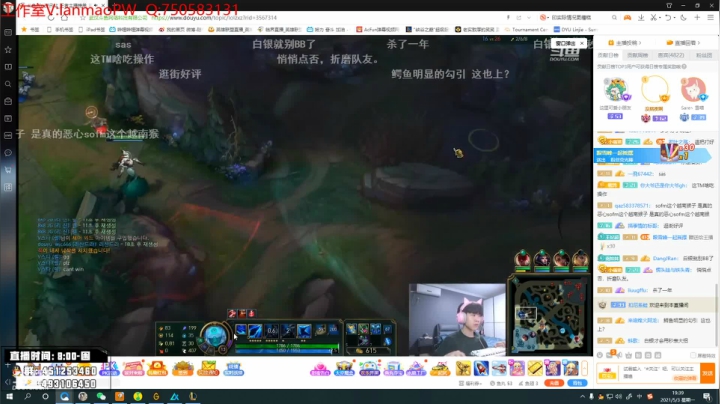Viewport: 720px width, 404px height.
Task: Click the rank 1 contributor avatar
Action: pyautogui.click(x=654, y=90)
